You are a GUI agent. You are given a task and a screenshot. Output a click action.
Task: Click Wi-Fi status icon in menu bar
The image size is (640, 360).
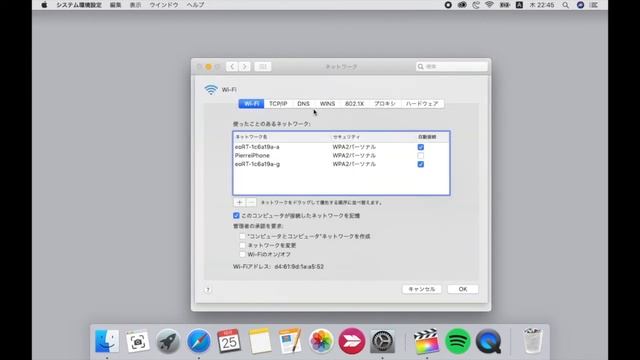point(489,5)
